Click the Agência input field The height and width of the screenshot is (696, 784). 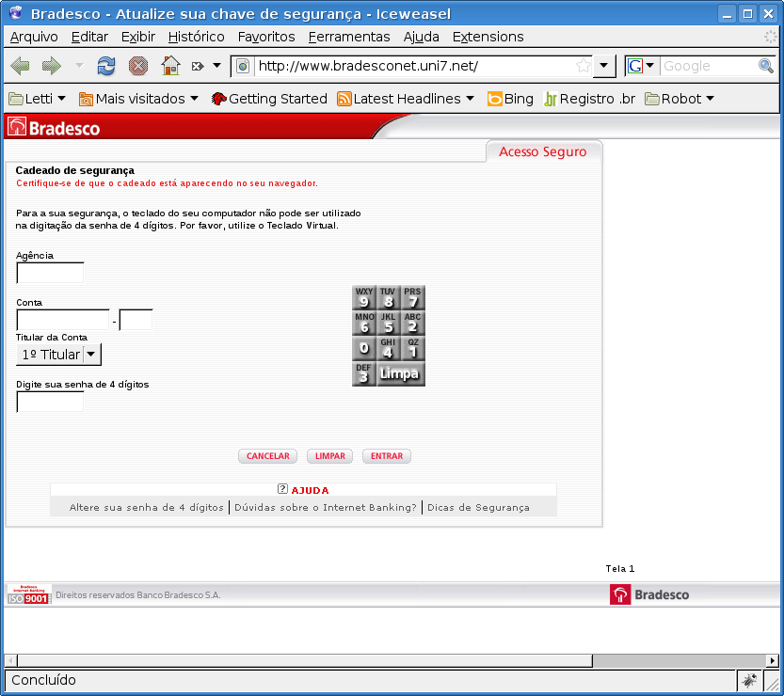[x=50, y=273]
